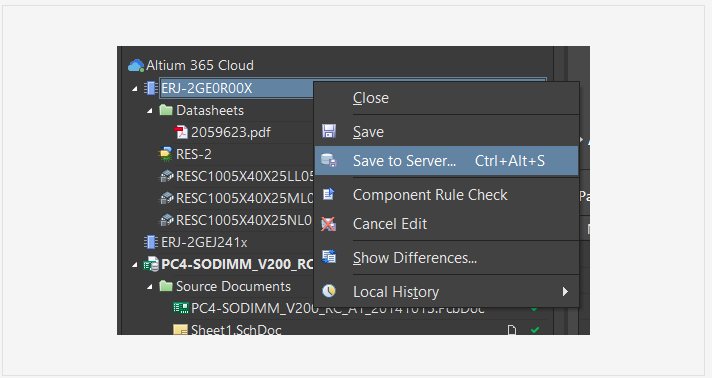Open the PC4-SODIMM_V200 PcbDoc file
The width and height of the screenshot is (712, 378).
coord(338,309)
